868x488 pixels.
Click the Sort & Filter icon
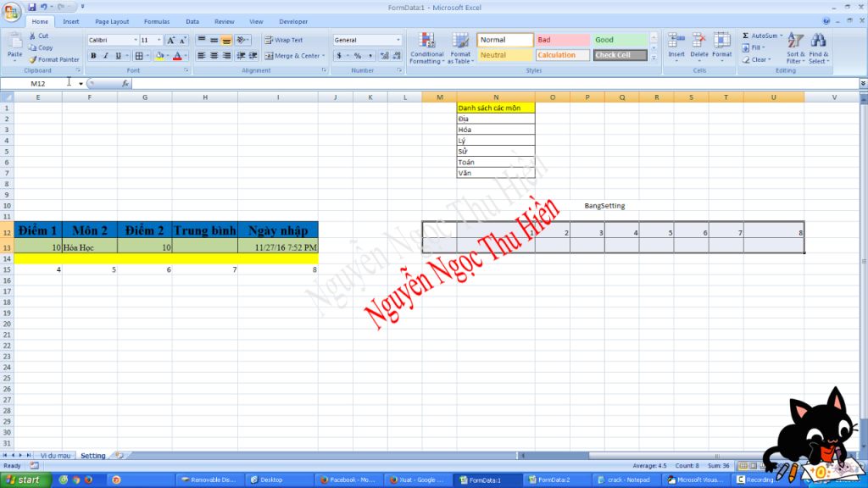(x=795, y=47)
